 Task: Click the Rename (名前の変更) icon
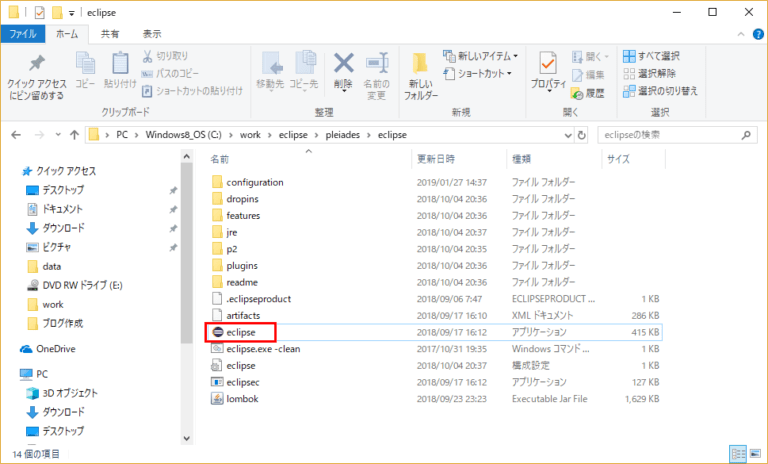click(376, 68)
